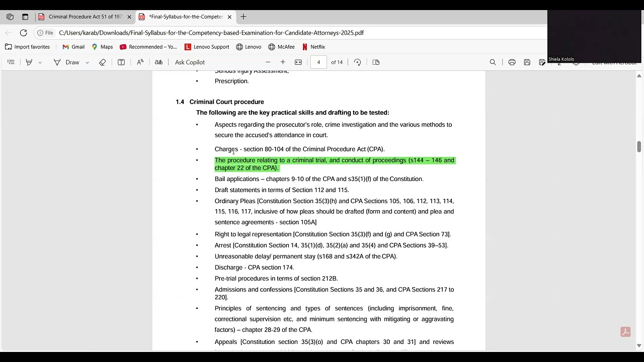
Task: Click the Ask Copilot button
Action: (190, 62)
